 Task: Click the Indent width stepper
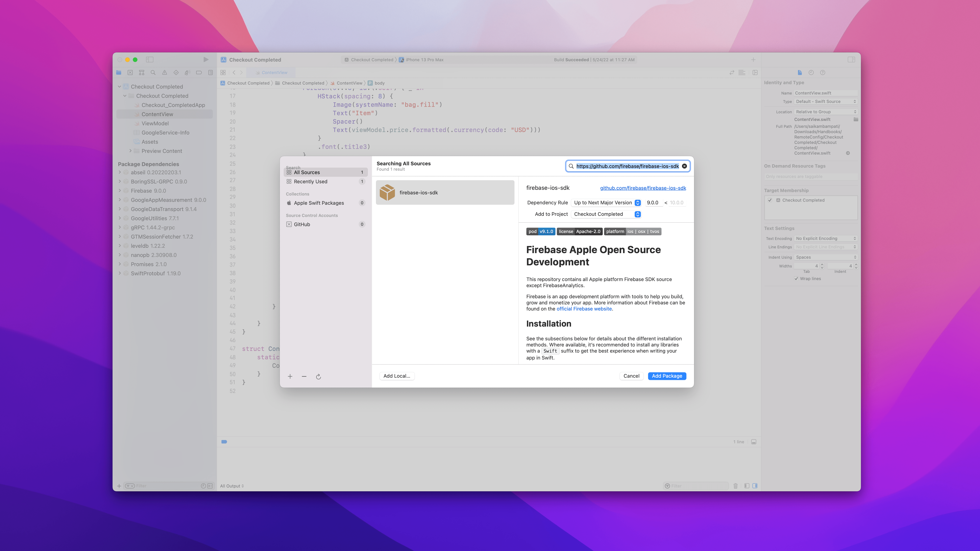tap(856, 266)
